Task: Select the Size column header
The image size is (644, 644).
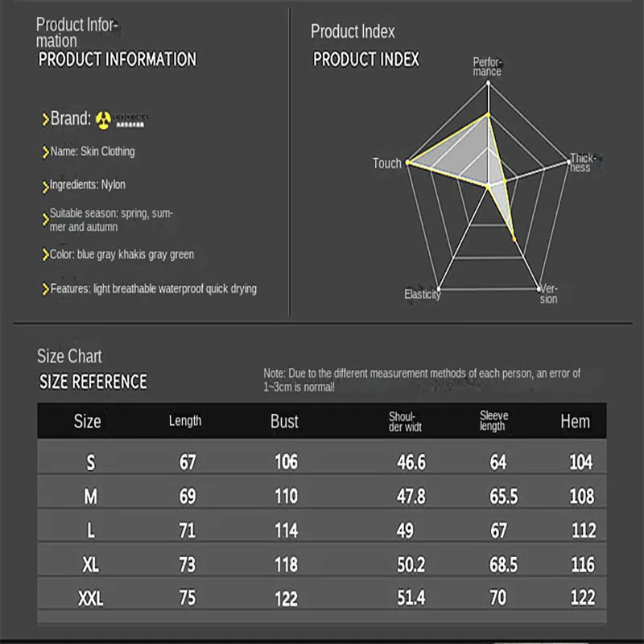Action: 88,421
